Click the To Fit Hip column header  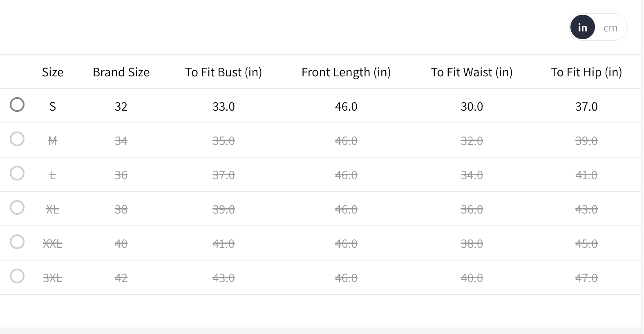[x=586, y=72]
